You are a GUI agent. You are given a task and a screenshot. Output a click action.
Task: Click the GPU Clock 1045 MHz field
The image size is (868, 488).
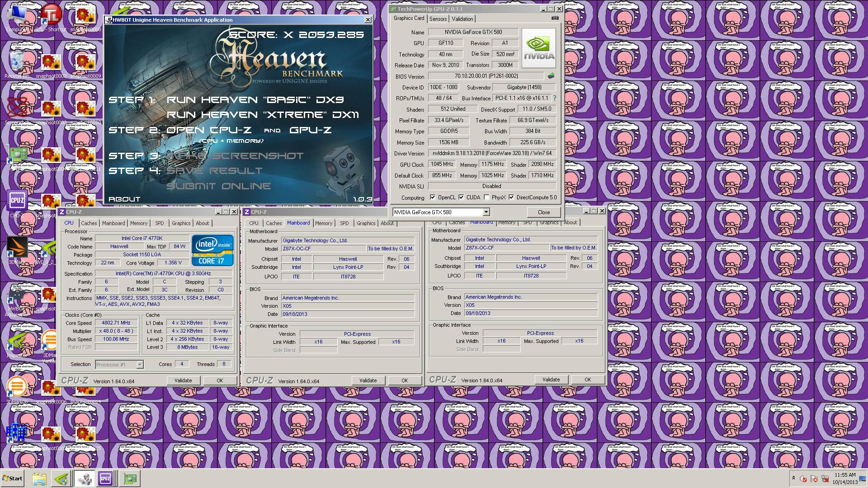point(442,164)
